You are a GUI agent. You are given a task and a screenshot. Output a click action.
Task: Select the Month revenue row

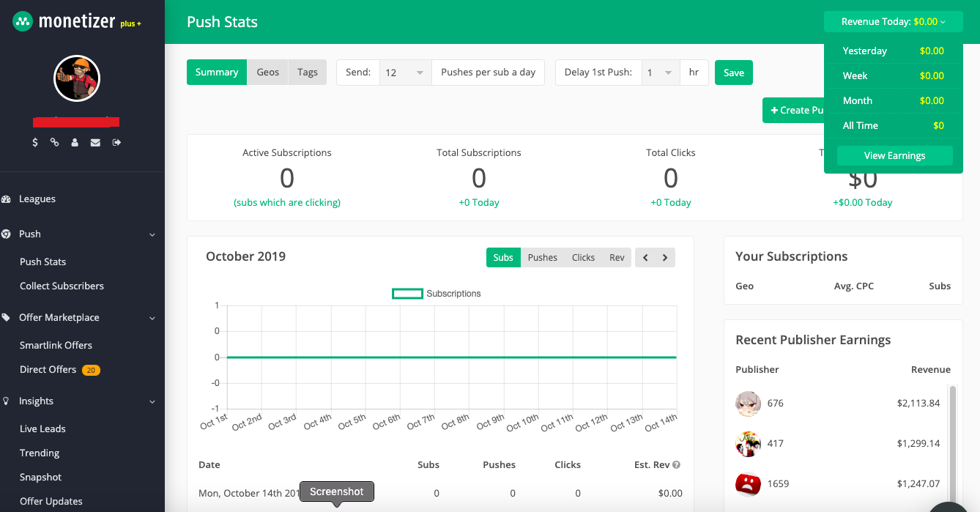893,100
